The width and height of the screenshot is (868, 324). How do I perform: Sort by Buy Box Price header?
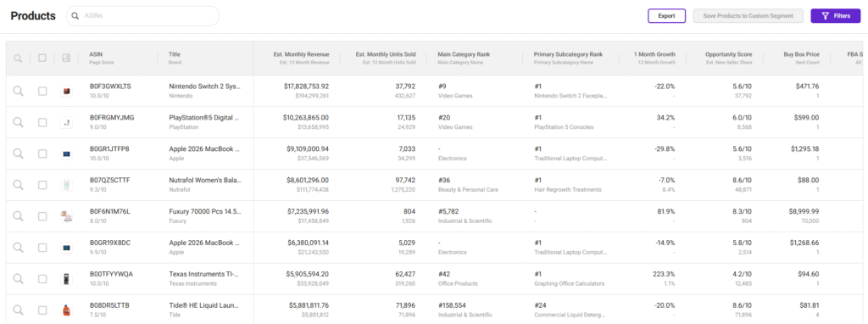pos(802,54)
